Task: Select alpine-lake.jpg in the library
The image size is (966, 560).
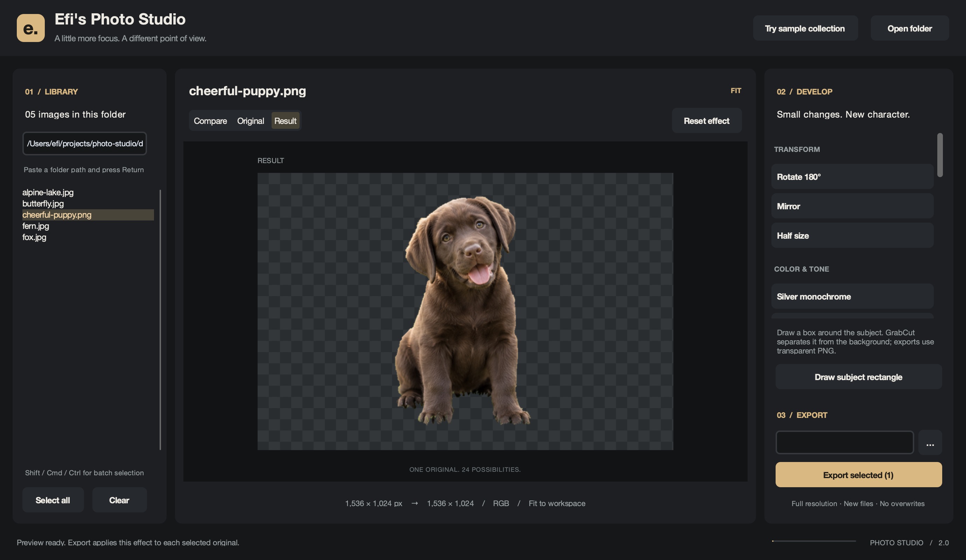Action: coord(88,192)
